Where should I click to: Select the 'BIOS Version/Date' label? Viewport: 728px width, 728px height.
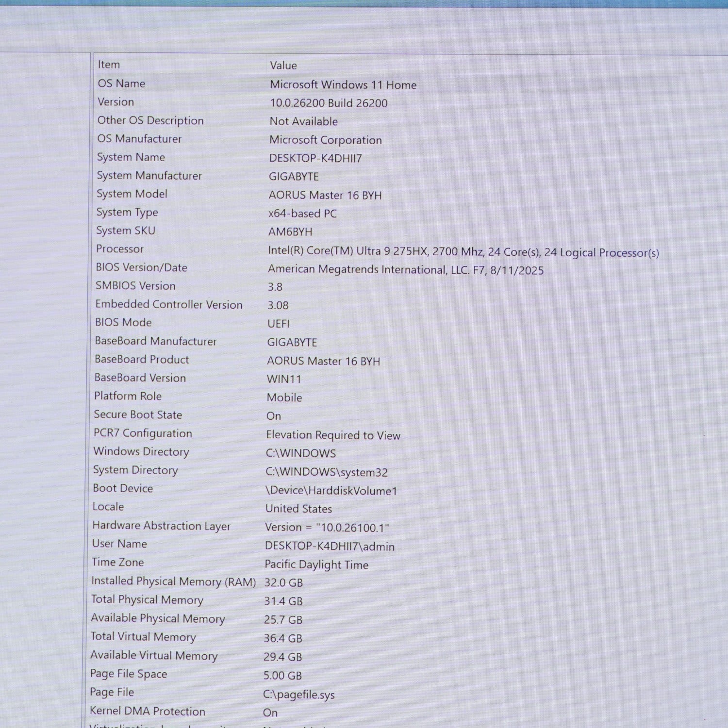tap(141, 267)
